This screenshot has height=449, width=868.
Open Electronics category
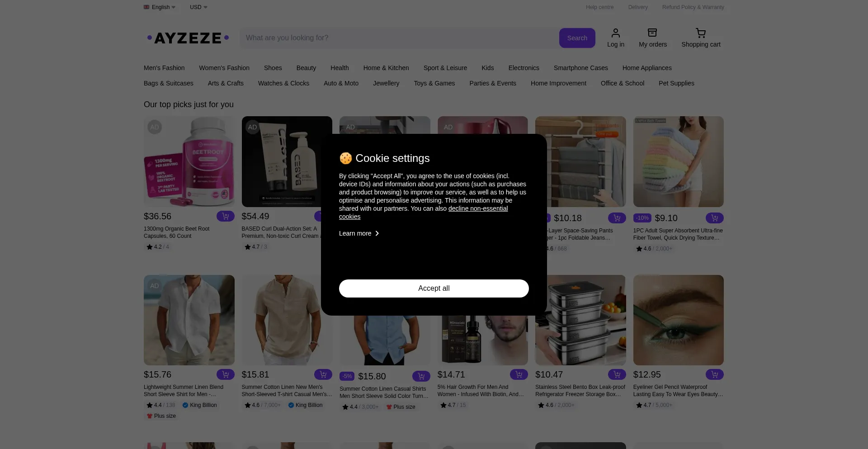[524, 68]
